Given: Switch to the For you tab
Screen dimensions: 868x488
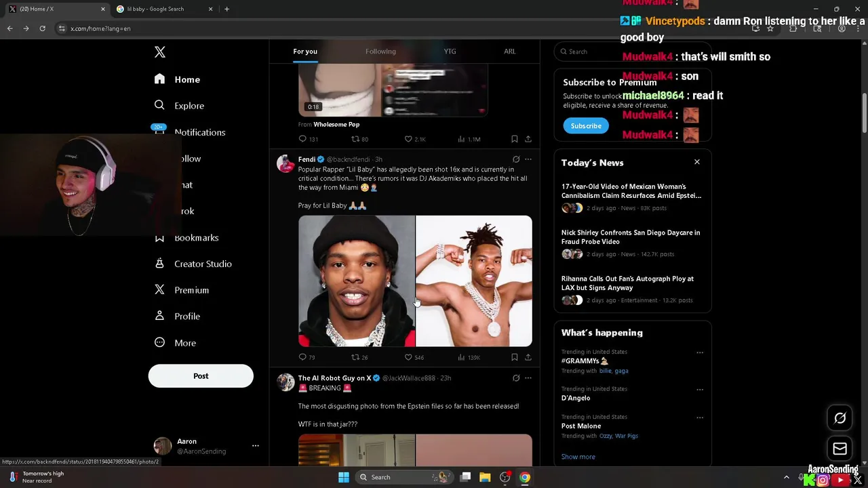Looking at the screenshot, I should point(305,52).
